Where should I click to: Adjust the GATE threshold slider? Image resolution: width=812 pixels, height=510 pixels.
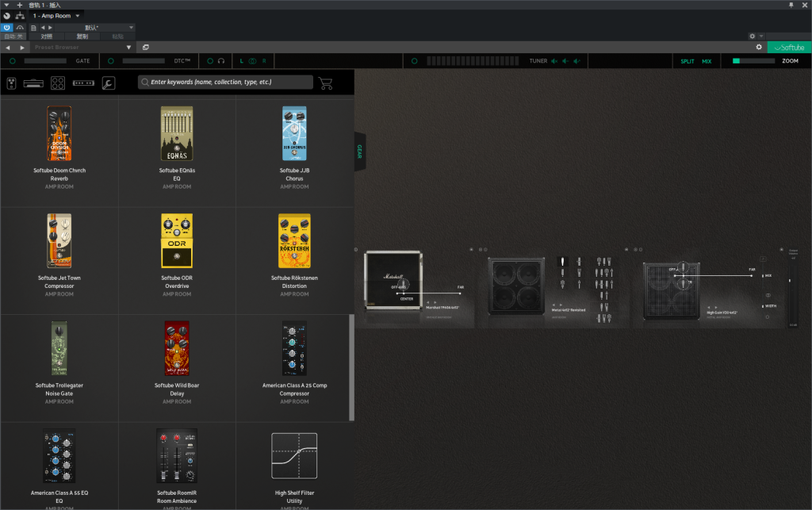pyautogui.click(x=45, y=61)
